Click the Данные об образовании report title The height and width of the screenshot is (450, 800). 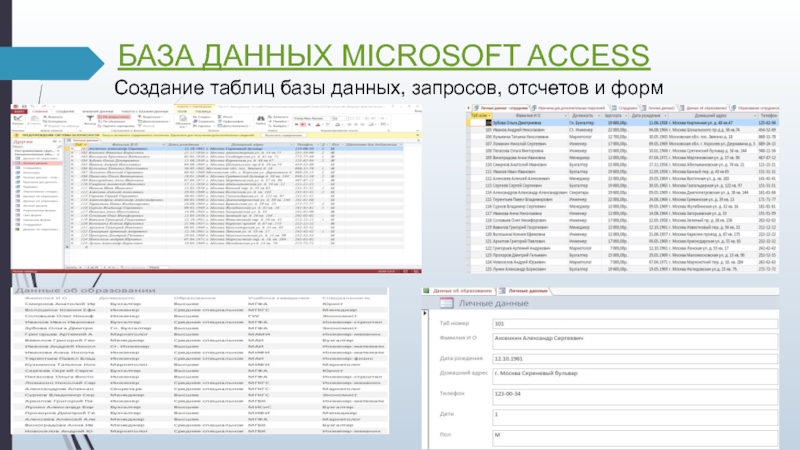[x=85, y=290]
